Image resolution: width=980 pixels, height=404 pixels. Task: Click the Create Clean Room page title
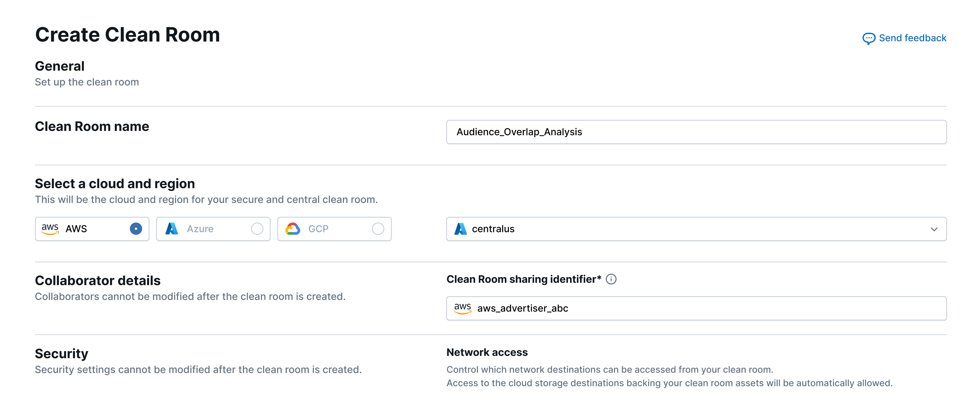click(x=128, y=35)
